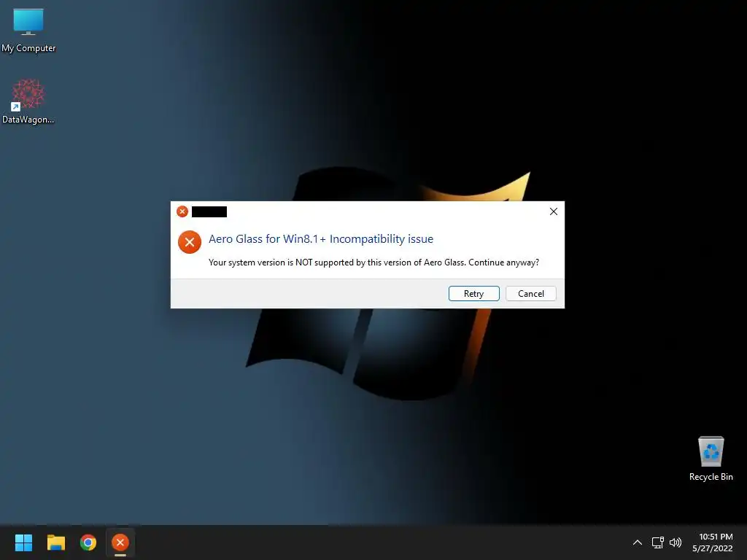Click the dialog title bar error icon
This screenshot has height=560, width=747.
182,211
